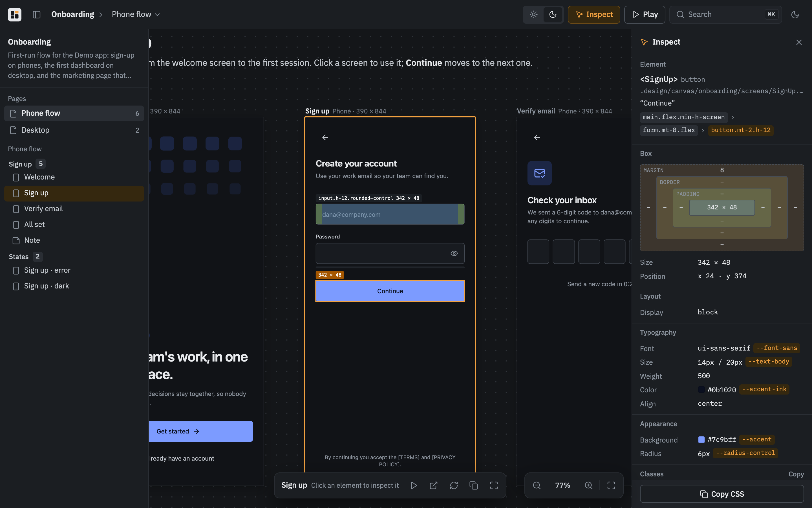812x508 pixels.
Task: Click the Copy CSS button
Action: [722, 494]
